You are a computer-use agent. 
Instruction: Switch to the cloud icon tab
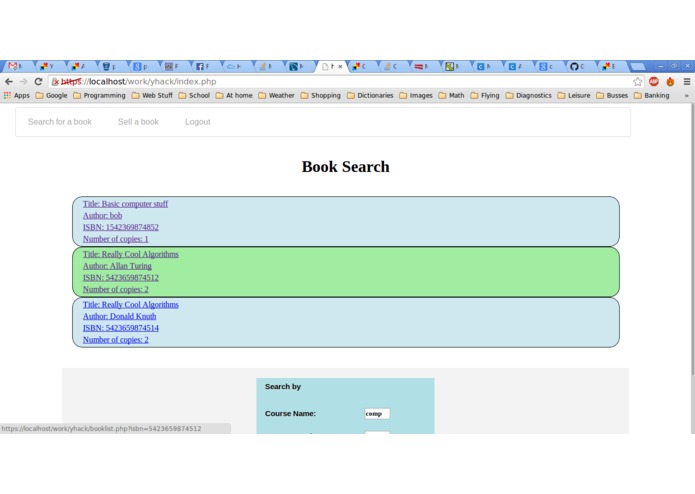click(235, 66)
